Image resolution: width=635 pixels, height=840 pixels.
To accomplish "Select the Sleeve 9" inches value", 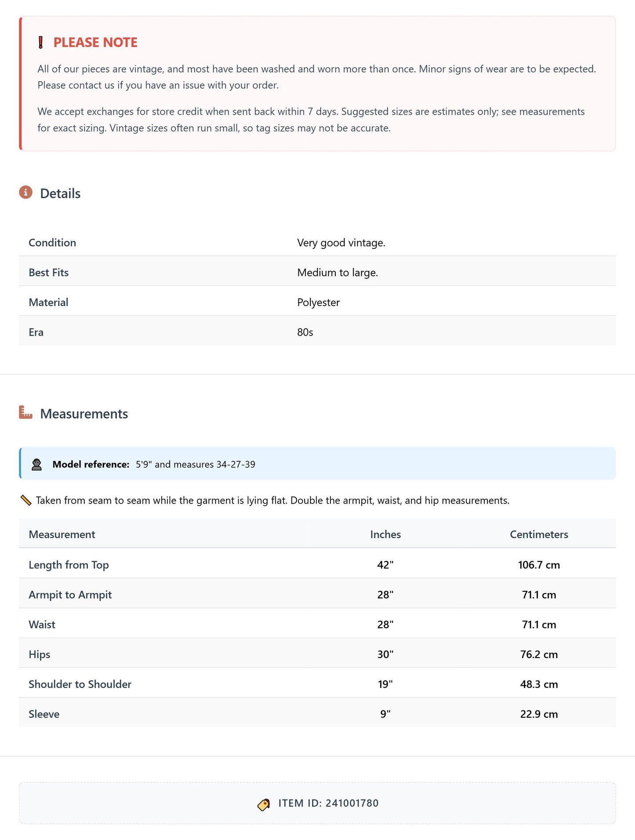I will click(x=385, y=714).
